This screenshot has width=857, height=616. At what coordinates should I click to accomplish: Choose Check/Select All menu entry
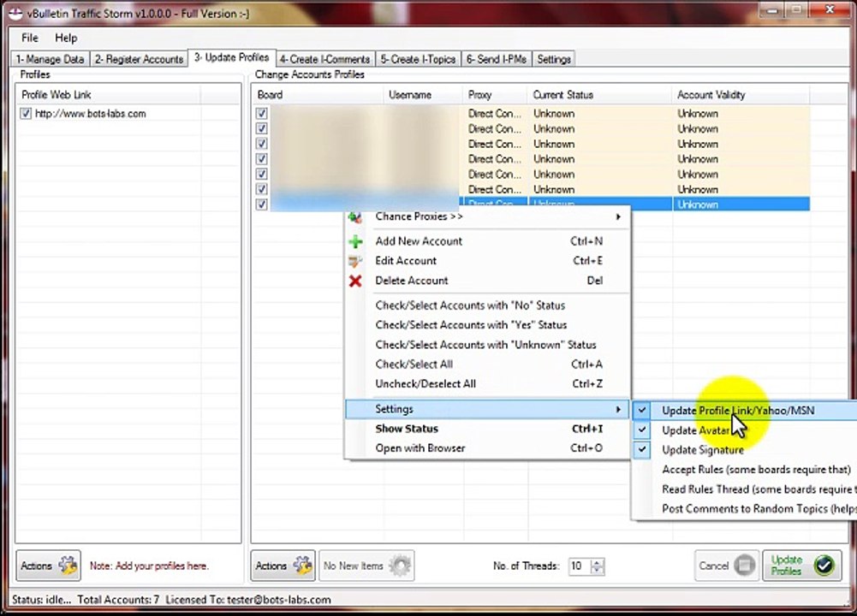point(487,364)
